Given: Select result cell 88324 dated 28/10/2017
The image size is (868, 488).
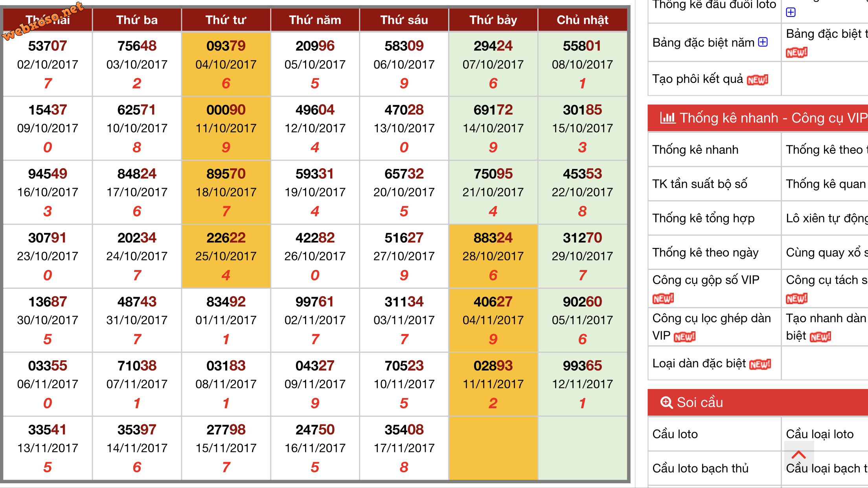Looking at the screenshot, I should 493,256.
